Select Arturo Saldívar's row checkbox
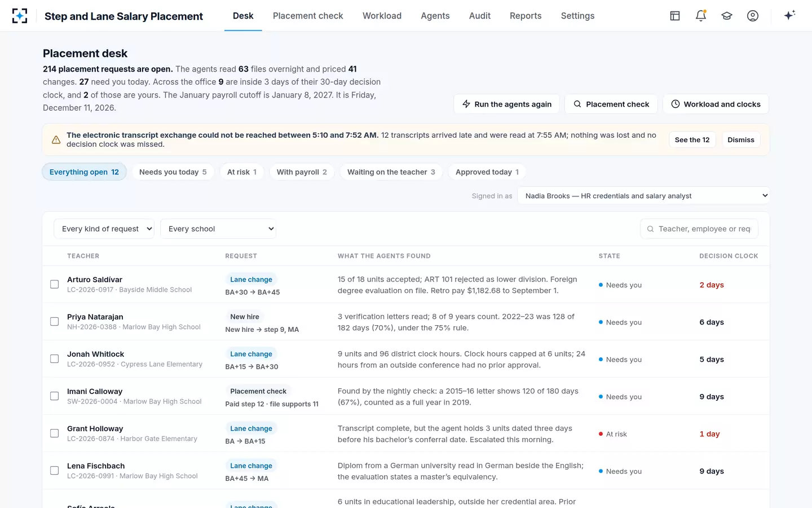Image resolution: width=812 pixels, height=508 pixels. click(54, 284)
